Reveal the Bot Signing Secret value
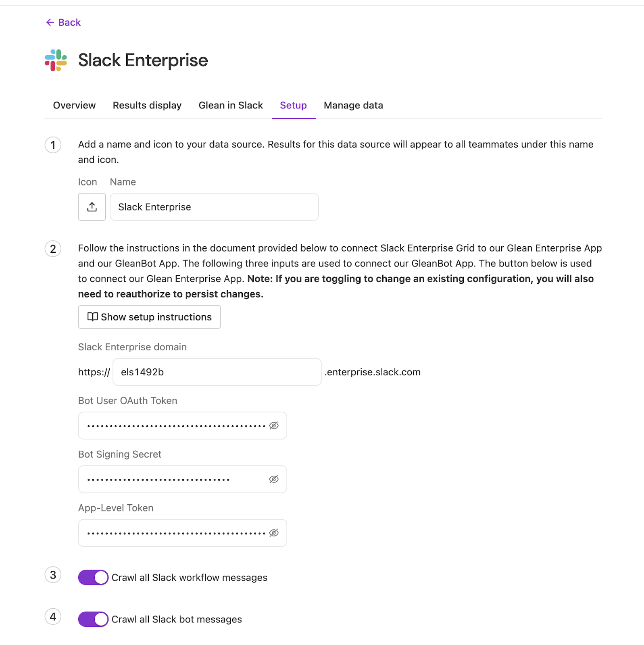644x645 pixels. click(274, 479)
